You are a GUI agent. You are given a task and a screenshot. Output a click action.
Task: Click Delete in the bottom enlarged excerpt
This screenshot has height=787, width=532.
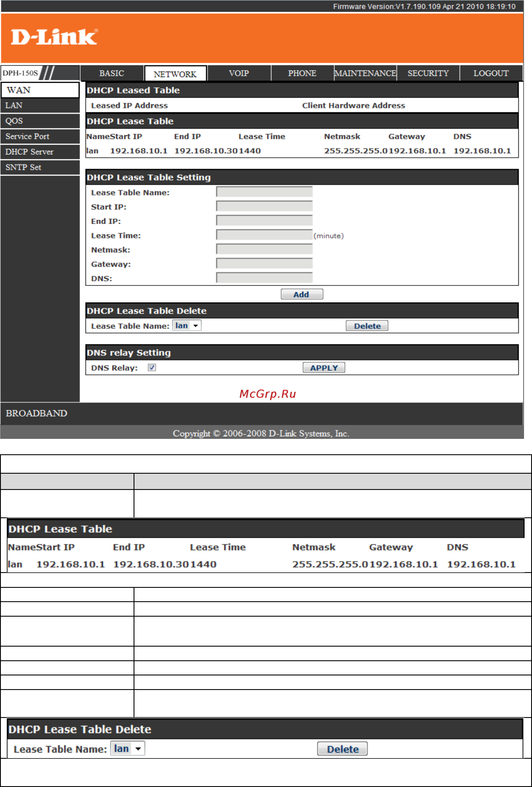point(342,749)
